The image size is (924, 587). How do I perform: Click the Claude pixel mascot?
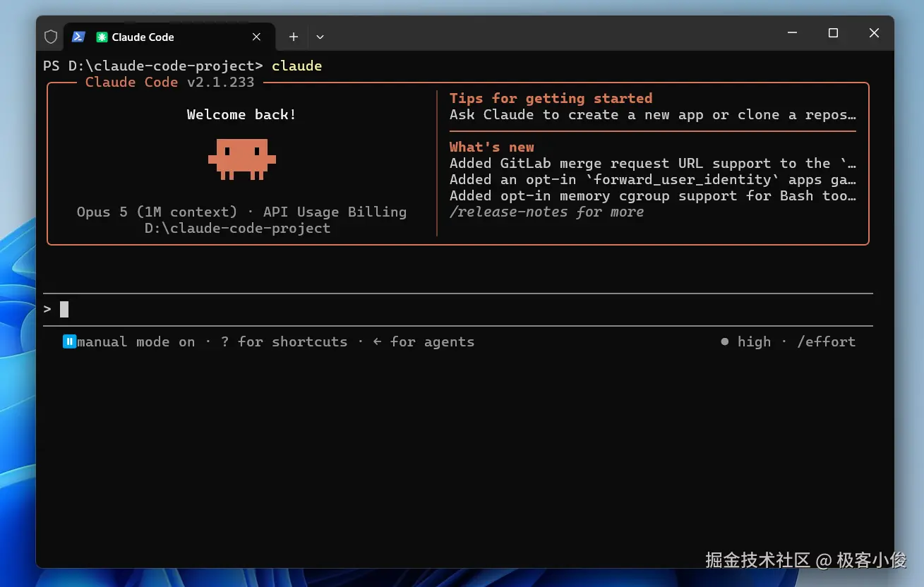click(x=242, y=159)
